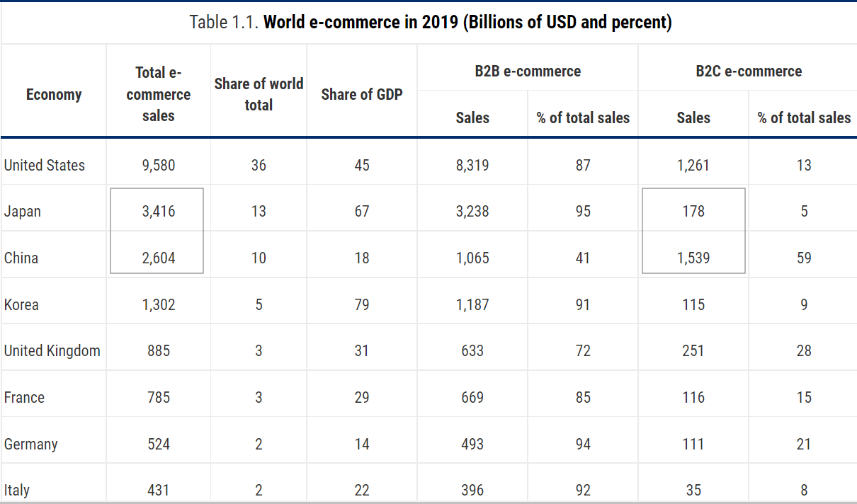The width and height of the screenshot is (857, 504).
Task: Click the Share of world total header
Action: (259, 94)
